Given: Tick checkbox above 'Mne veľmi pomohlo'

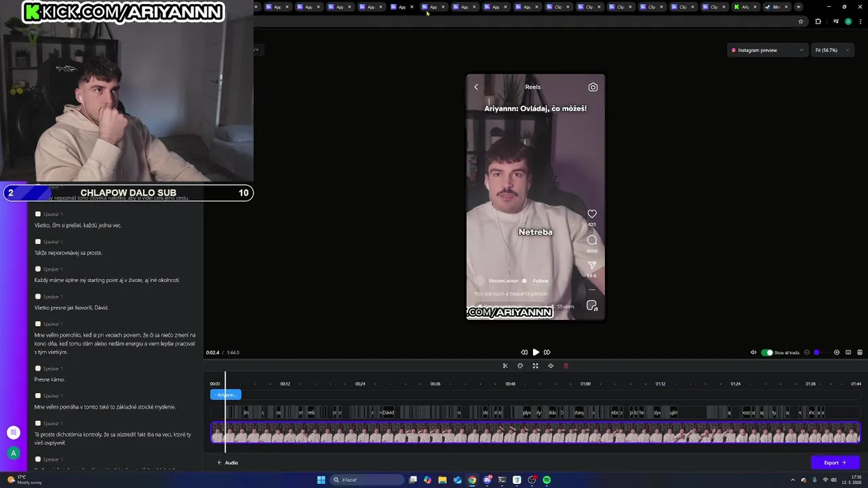Looking at the screenshot, I should point(38,323).
